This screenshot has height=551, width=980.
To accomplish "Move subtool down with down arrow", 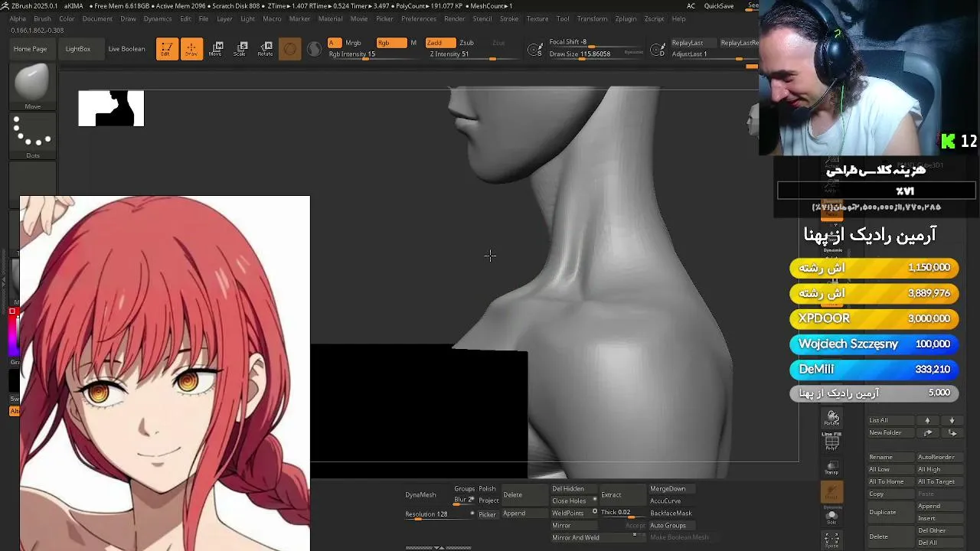I will (952, 420).
